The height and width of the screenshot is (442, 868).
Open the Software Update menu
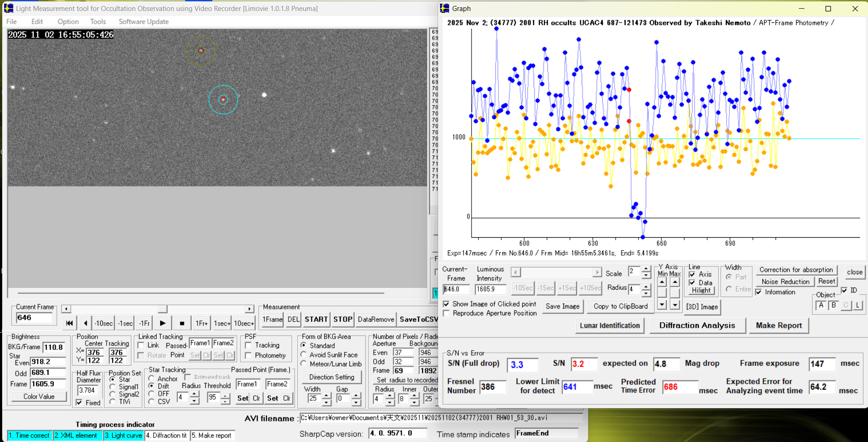144,21
